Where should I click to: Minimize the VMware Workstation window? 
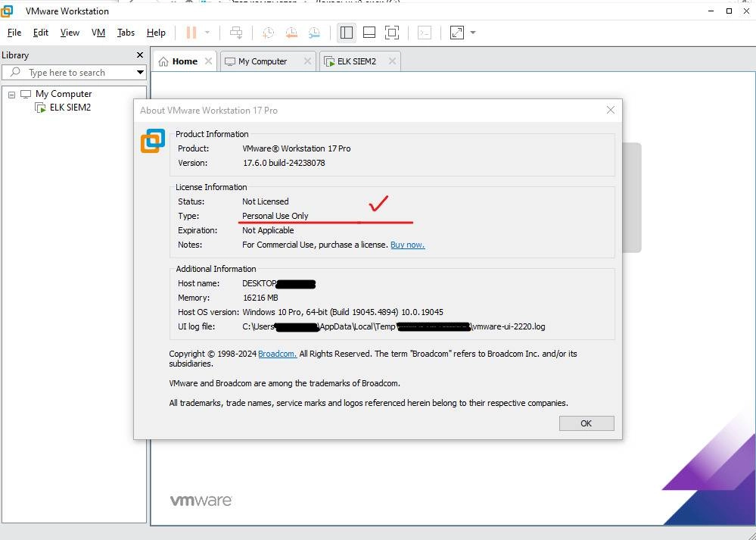711,11
